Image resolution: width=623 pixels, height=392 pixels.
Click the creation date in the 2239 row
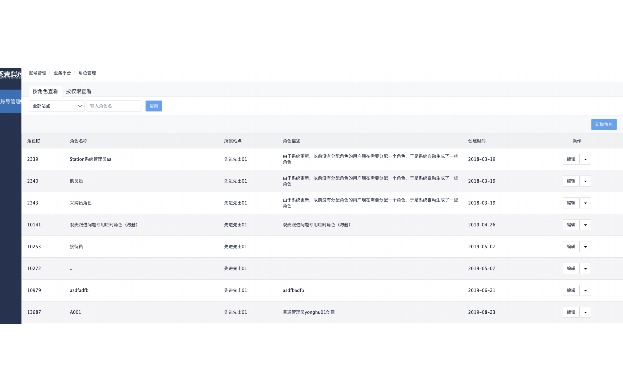click(x=482, y=159)
